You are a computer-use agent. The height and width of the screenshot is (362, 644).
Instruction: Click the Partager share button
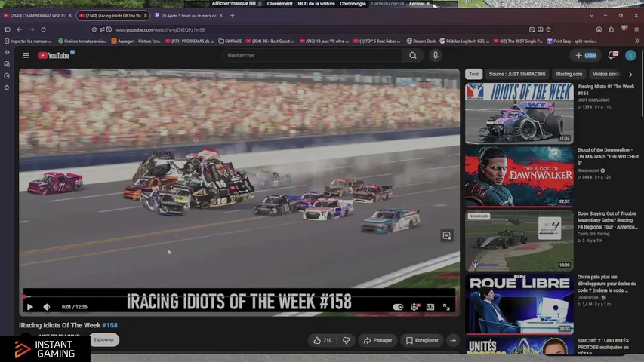377,340
